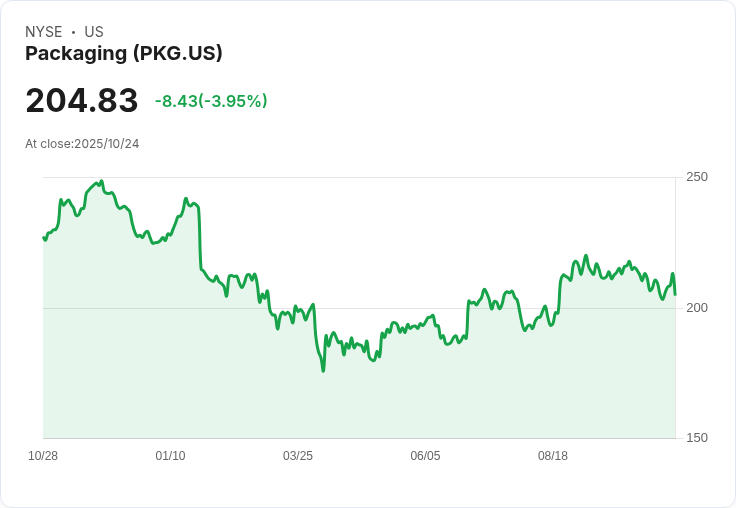The image size is (736, 508).
Task: Click the -8.43(-3.95%) price change text
Action: point(211,101)
